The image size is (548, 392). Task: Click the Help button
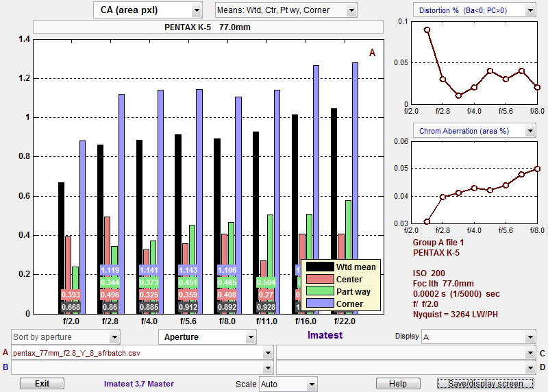[x=398, y=384]
